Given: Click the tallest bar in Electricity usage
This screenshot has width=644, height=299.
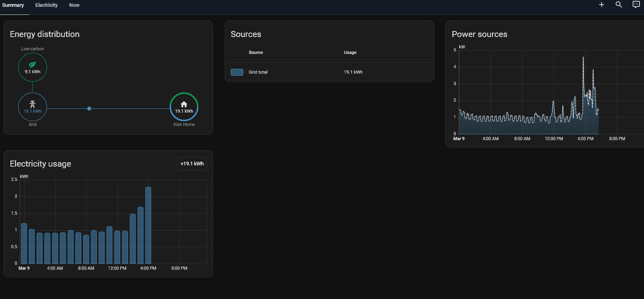Looking at the screenshot, I should (148, 225).
